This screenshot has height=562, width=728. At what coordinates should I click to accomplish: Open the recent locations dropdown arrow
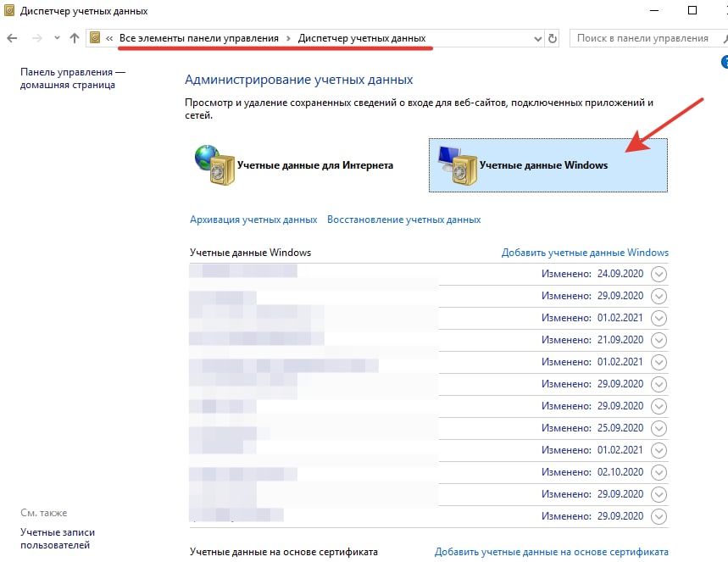tap(57, 38)
